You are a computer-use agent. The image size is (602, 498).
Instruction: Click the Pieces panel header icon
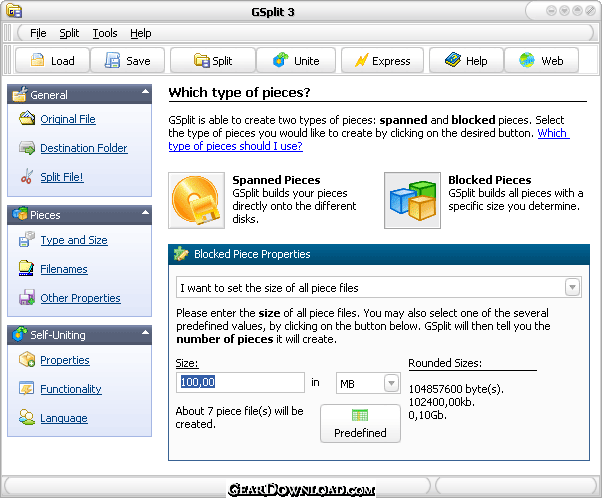click(x=20, y=214)
